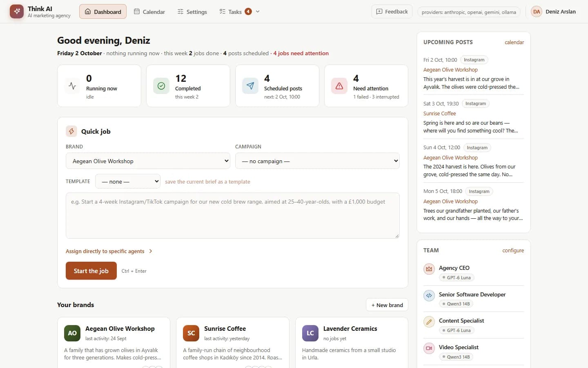The width and height of the screenshot is (588, 368).
Task: Click the New brand button
Action: 387,305
